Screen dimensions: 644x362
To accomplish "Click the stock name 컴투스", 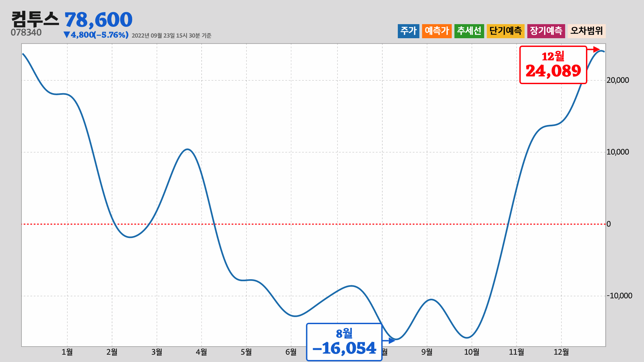I will (x=35, y=19).
